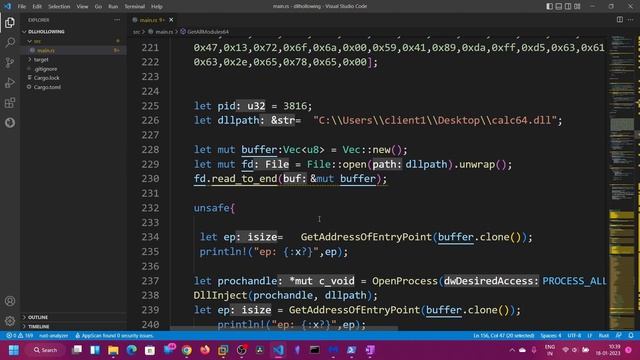Open Explorer panel more actions ellipsis
Viewport: 640px width, 360px height.
pos(117,20)
